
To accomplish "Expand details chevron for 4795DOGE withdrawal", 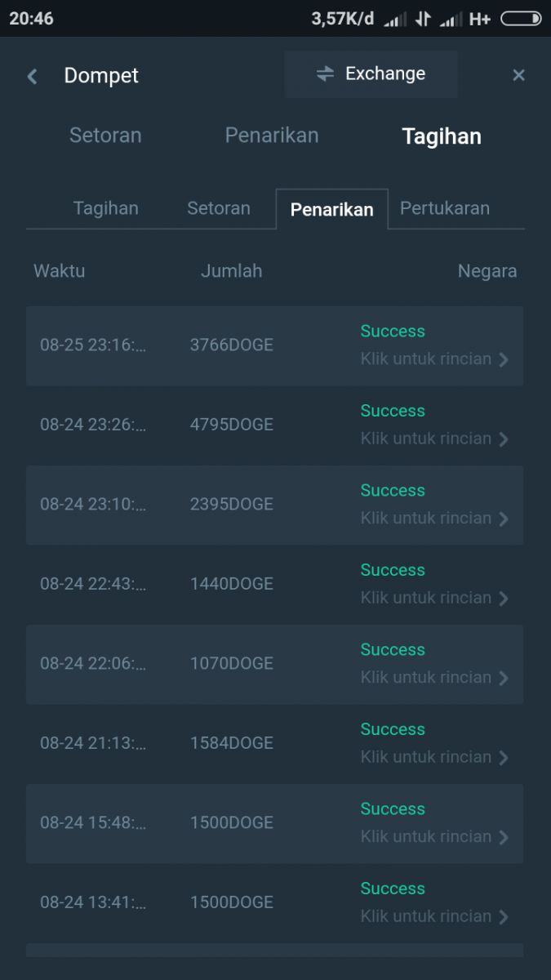I will 504,439.
